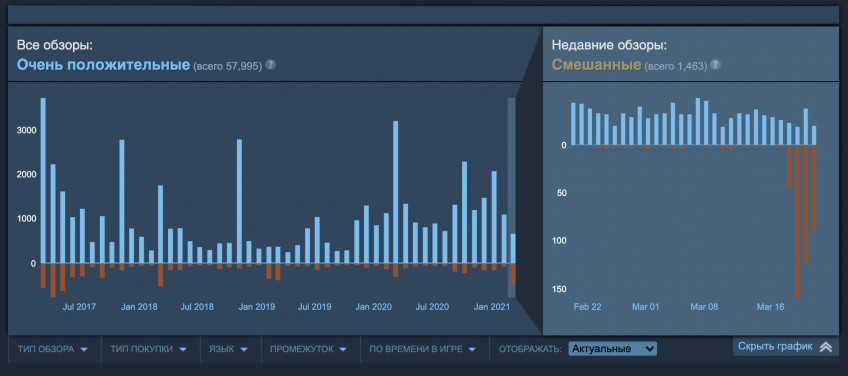The height and width of the screenshot is (376, 848).
Task: Expand the ТИП ПОКУПКИ filter
Action: (149, 349)
